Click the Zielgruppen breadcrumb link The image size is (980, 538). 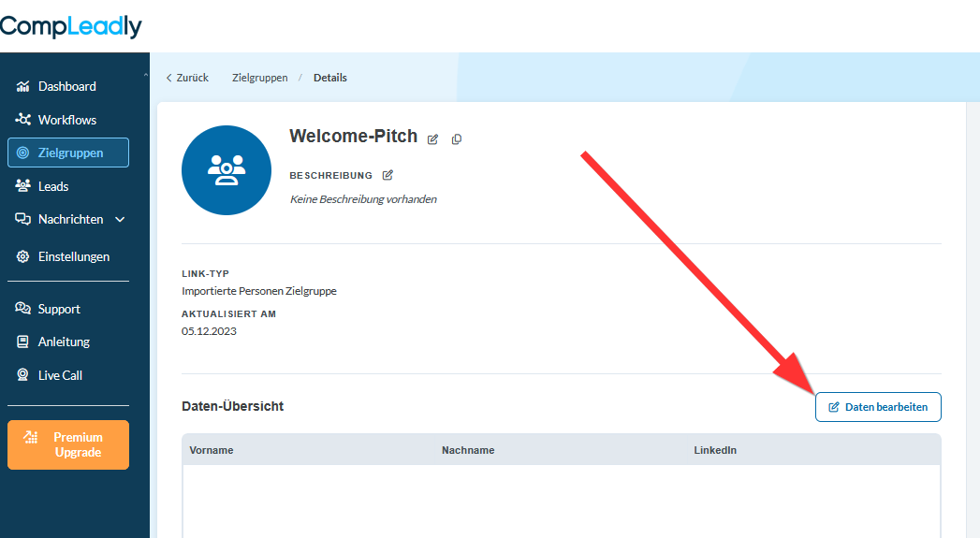[x=260, y=78]
